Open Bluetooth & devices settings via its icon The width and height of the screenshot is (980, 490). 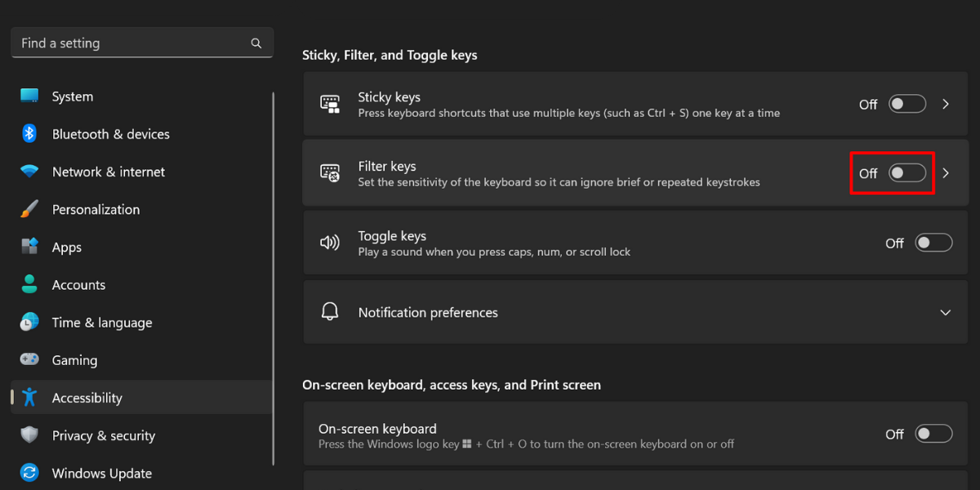28,133
